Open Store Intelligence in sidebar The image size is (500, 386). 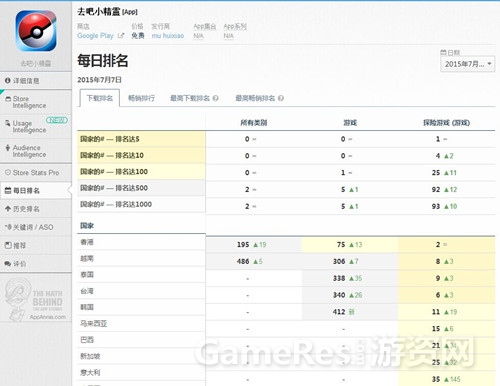click(x=36, y=102)
